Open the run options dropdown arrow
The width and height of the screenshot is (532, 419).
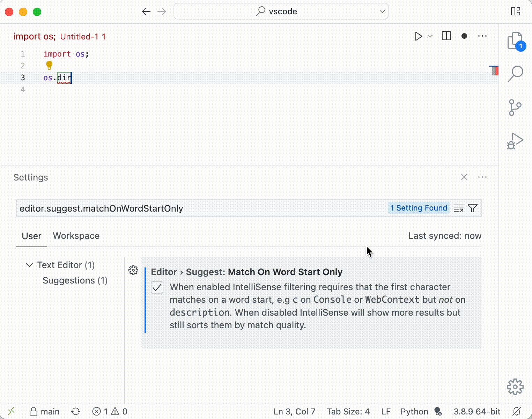click(430, 36)
